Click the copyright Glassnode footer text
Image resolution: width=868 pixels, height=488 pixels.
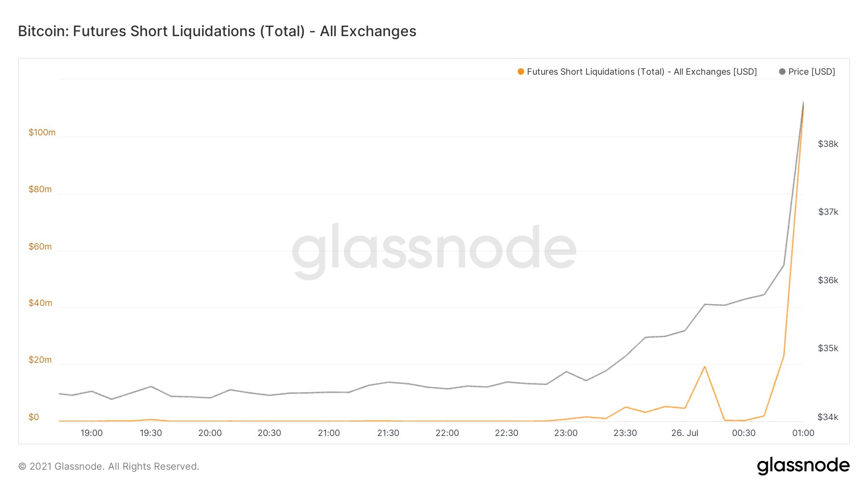tap(108, 466)
